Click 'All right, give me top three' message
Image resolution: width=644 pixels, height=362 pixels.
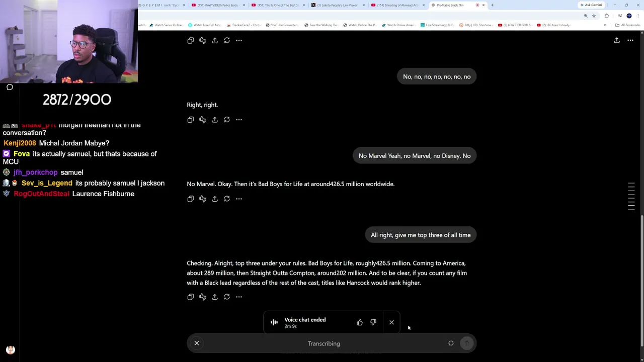click(x=421, y=235)
